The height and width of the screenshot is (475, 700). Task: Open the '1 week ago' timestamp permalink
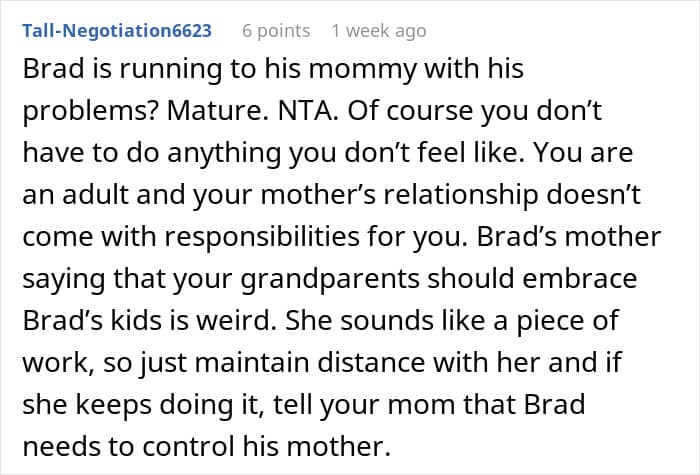click(x=379, y=31)
